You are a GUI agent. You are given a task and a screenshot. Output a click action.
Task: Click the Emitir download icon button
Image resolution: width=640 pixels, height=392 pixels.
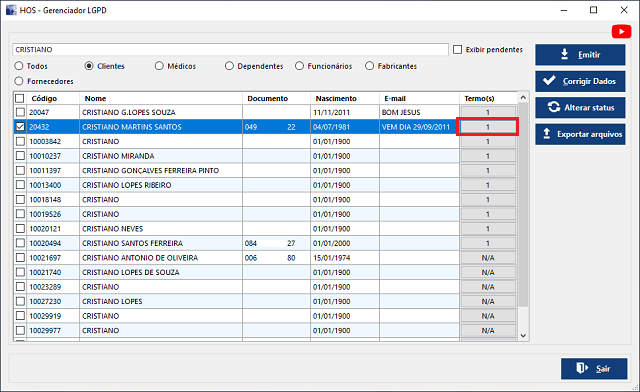(580, 55)
